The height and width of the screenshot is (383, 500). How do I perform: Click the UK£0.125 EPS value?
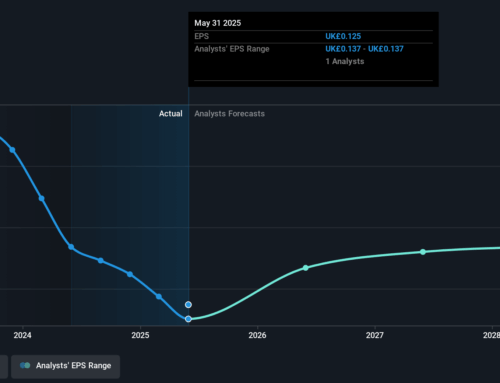coord(343,36)
